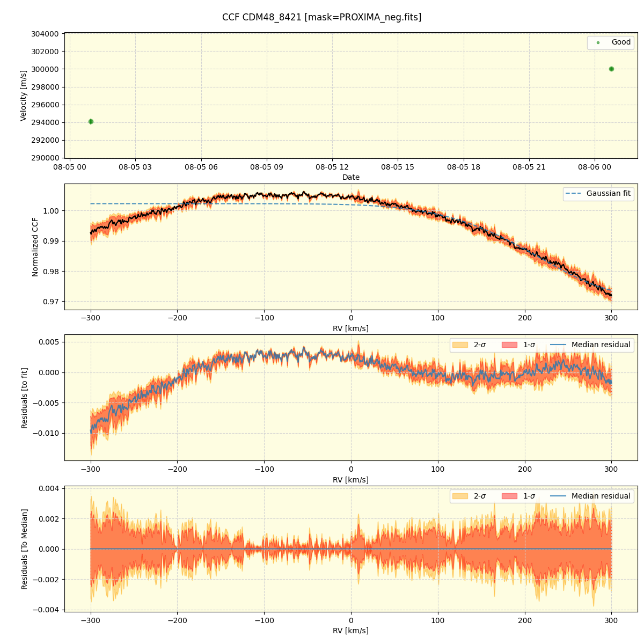Screen dimensions: 644x644
Task: Click the green data point near 08-05 01
Action: [90, 122]
